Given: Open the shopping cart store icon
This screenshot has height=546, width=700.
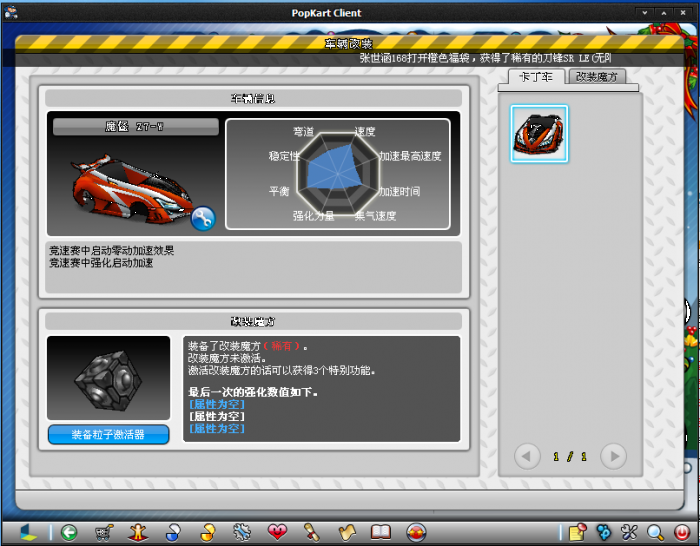Looking at the screenshot, I should (104, 532).
